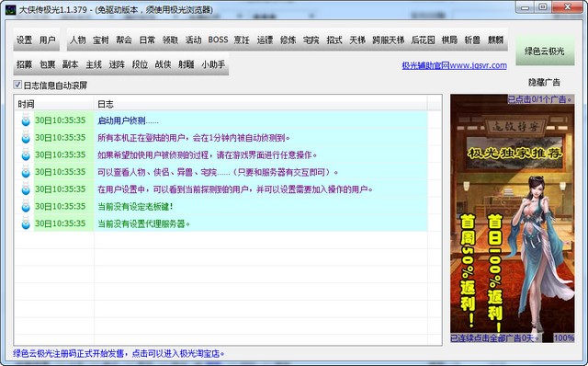The width and height of the screenshot is (588, 366).
Task: Select the 迷阵 toolbar item
Action: pos(117,64)
